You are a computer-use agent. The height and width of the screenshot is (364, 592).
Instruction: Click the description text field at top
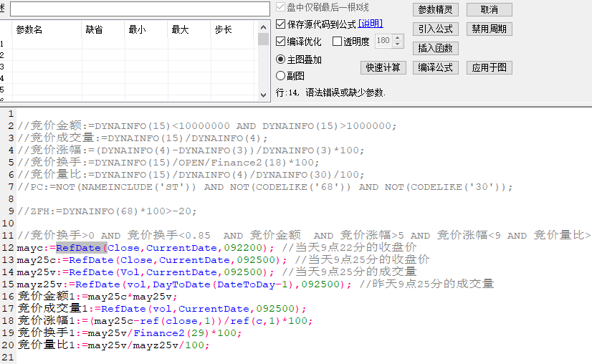tap(140, 9)
